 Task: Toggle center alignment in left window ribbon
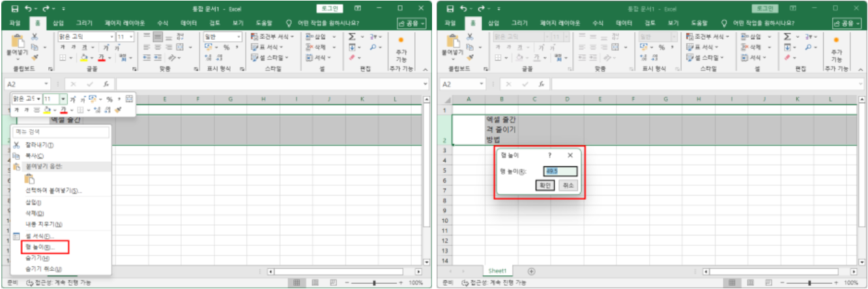point(157,48)
